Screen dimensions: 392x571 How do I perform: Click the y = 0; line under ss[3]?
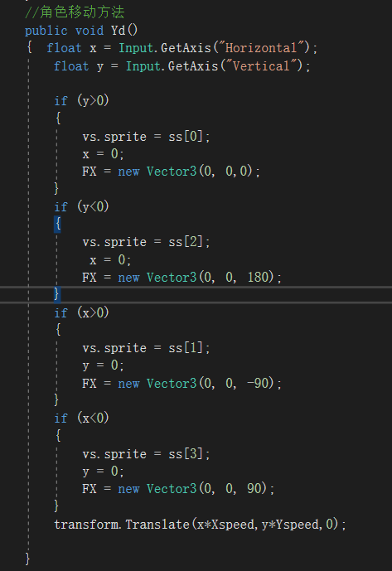pyautogui.click(x=103, y=472)
